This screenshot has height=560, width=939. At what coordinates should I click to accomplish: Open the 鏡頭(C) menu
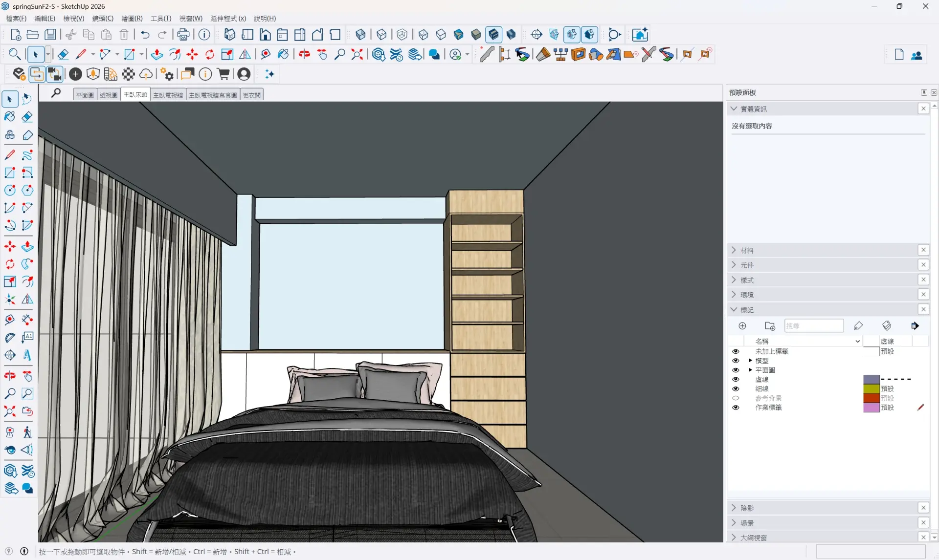[x=103, y=19]
